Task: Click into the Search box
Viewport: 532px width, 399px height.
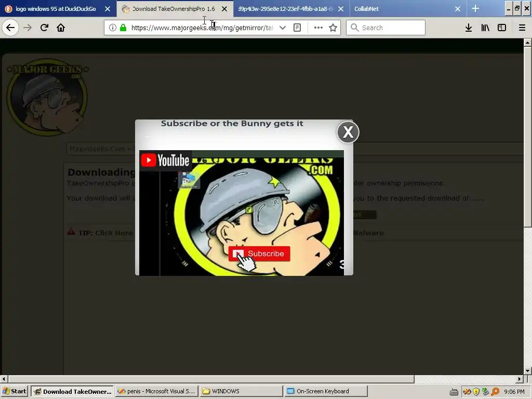Action: [x=386, y=28]
